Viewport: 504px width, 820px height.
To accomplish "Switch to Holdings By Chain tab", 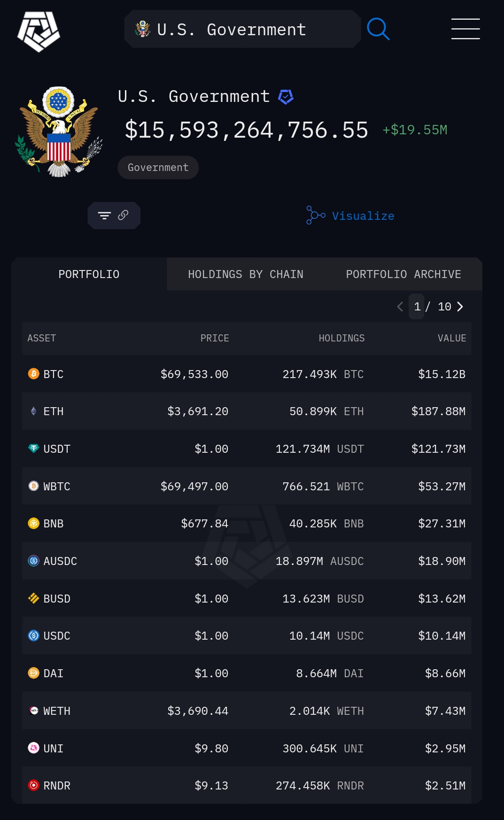I will click(246, 274).
